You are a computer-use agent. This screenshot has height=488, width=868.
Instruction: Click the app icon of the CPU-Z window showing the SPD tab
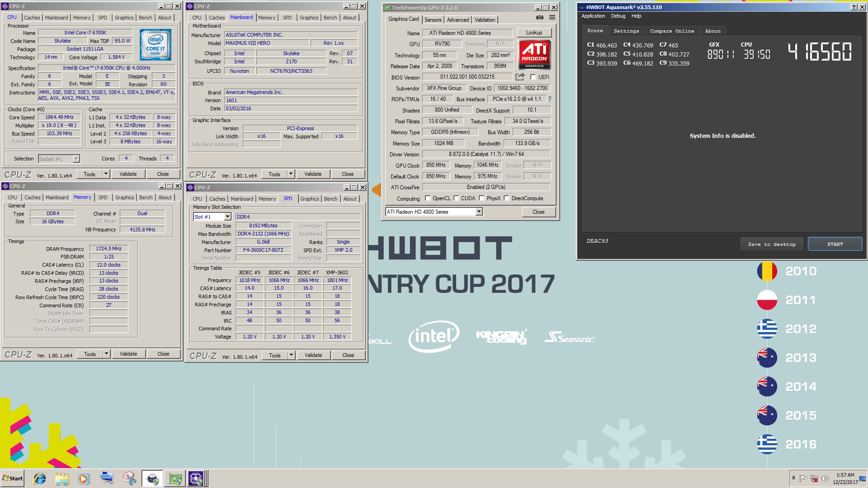point(190,188)
